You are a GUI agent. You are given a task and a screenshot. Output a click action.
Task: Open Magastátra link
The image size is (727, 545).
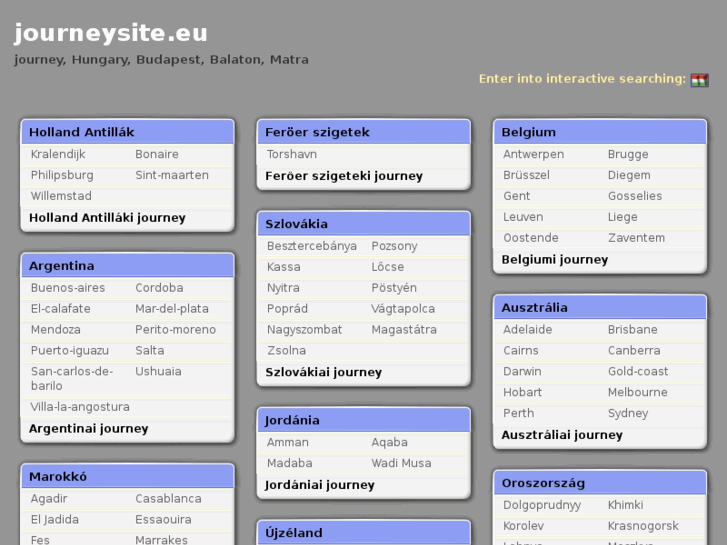point(404,330)
